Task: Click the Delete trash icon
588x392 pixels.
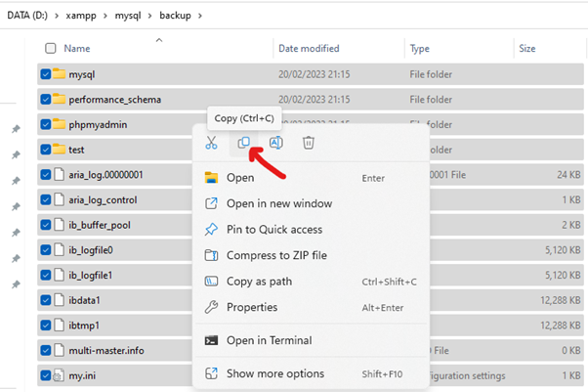Action: (308, 143)
